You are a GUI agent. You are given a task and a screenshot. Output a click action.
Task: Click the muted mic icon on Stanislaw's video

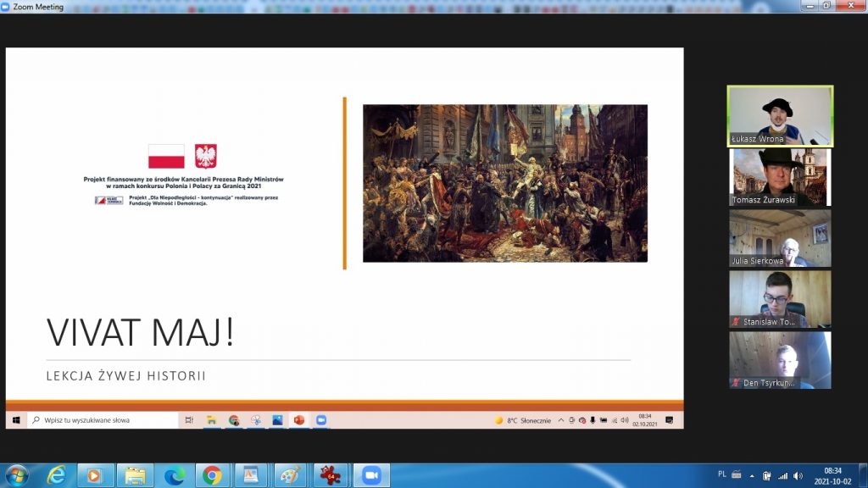(x=735, y=322)
